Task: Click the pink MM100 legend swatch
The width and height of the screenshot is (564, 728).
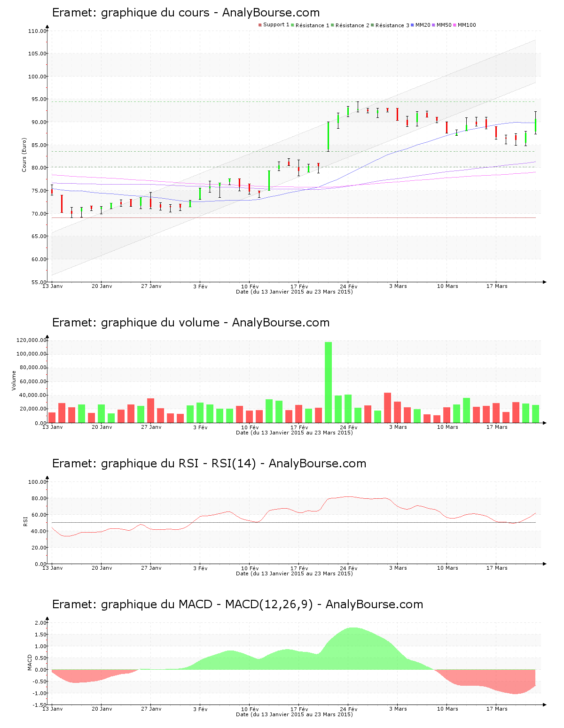Action: [455, 25]
